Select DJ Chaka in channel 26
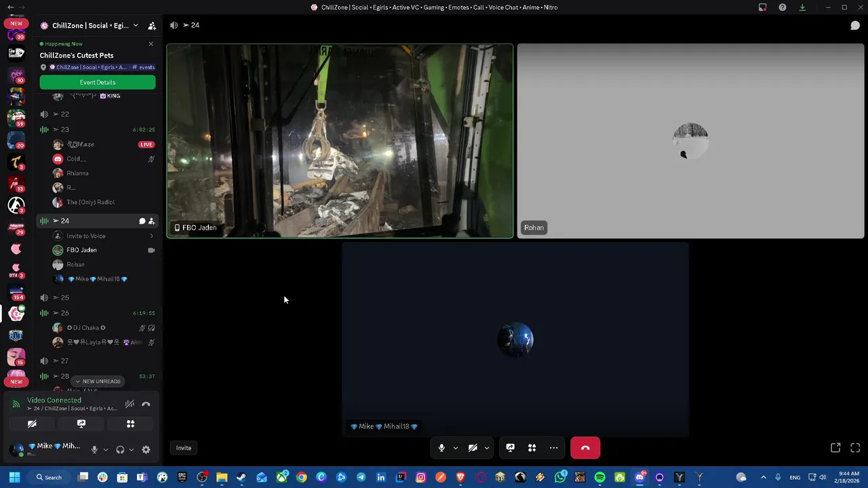Image resolution: width=868 pixels, height=488 pixels. pos(104,328)
